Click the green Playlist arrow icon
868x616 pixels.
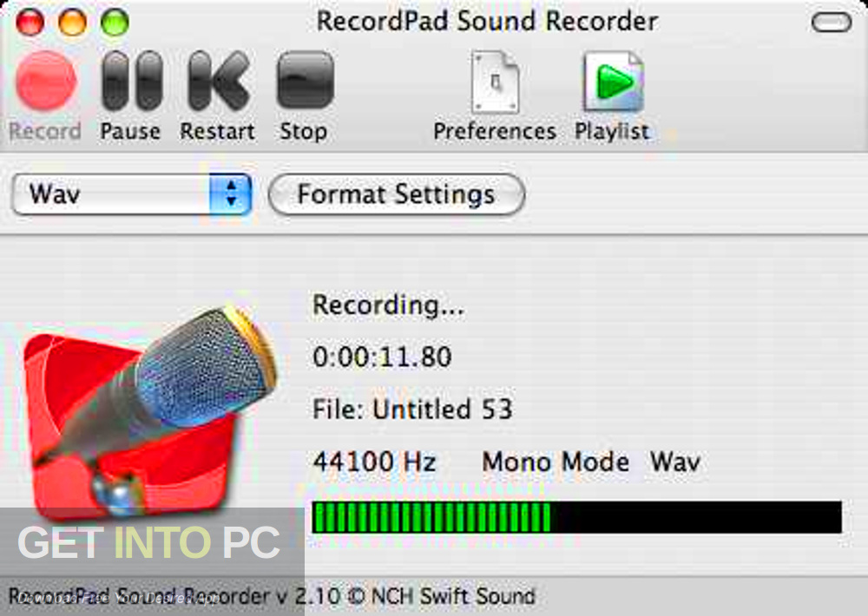611,82
